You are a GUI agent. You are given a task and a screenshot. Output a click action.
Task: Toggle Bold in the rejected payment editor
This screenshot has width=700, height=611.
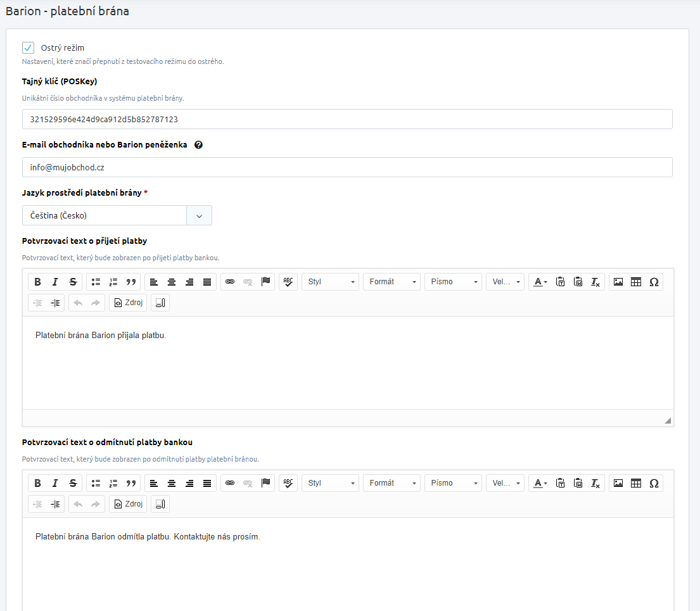click(37, 483)
